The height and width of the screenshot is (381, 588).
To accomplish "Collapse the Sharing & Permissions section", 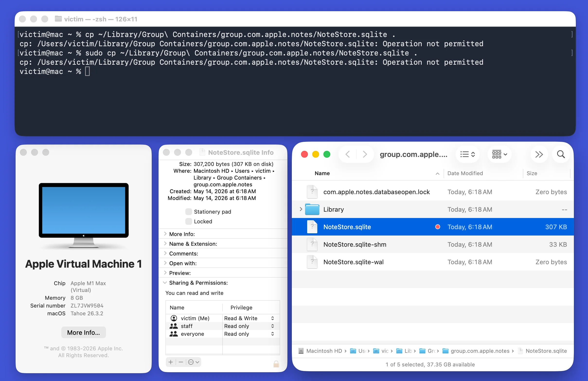I will point(165,283).
